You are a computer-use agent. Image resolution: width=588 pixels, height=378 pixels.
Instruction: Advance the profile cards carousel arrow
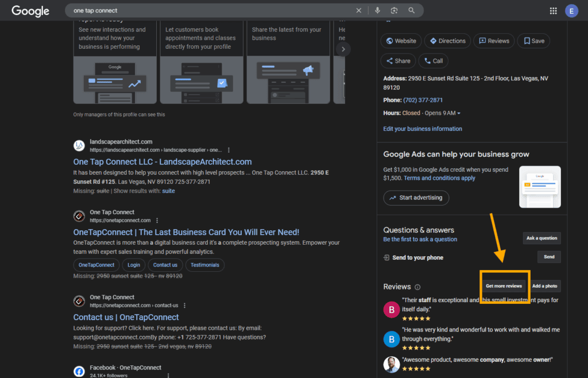343,49
